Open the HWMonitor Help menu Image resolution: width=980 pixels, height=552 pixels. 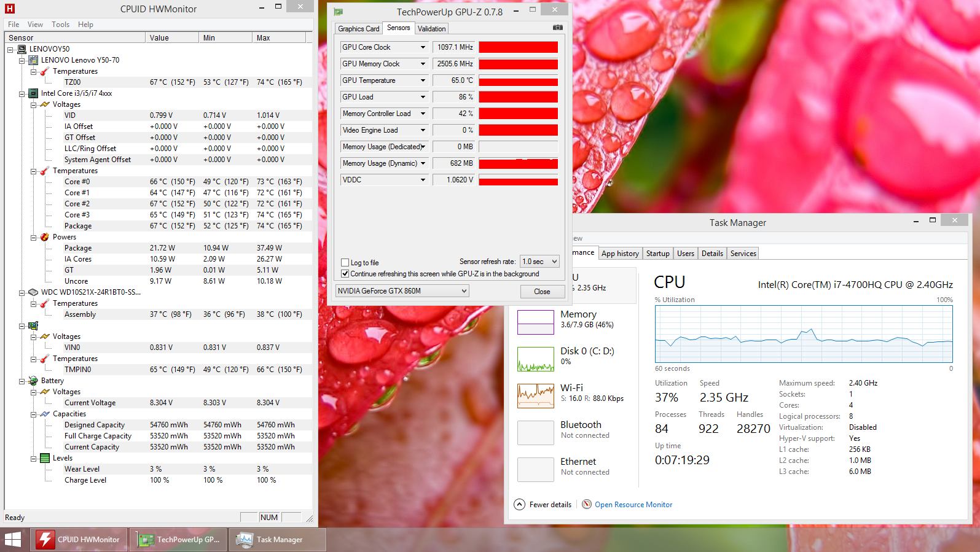point(85,25)
